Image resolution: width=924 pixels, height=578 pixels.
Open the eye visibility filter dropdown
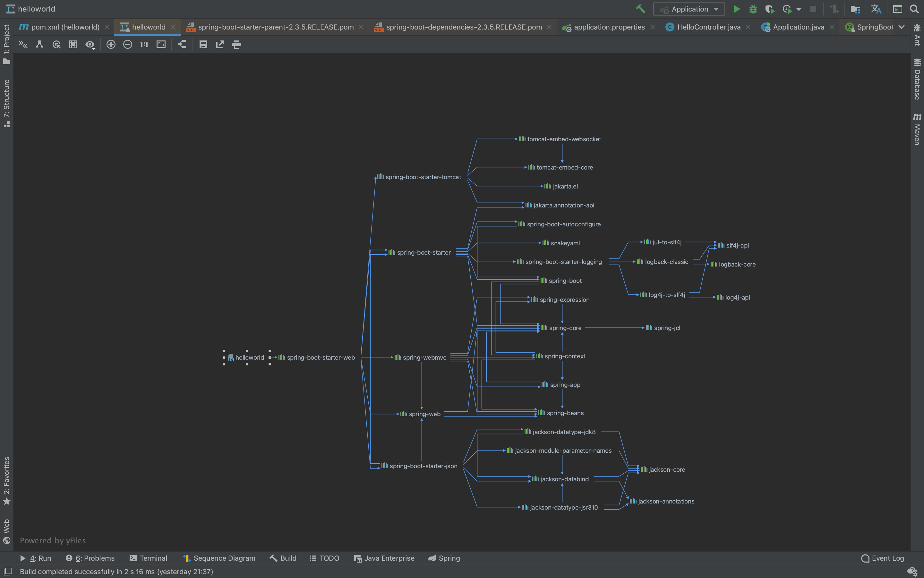(x=90, y=45)
